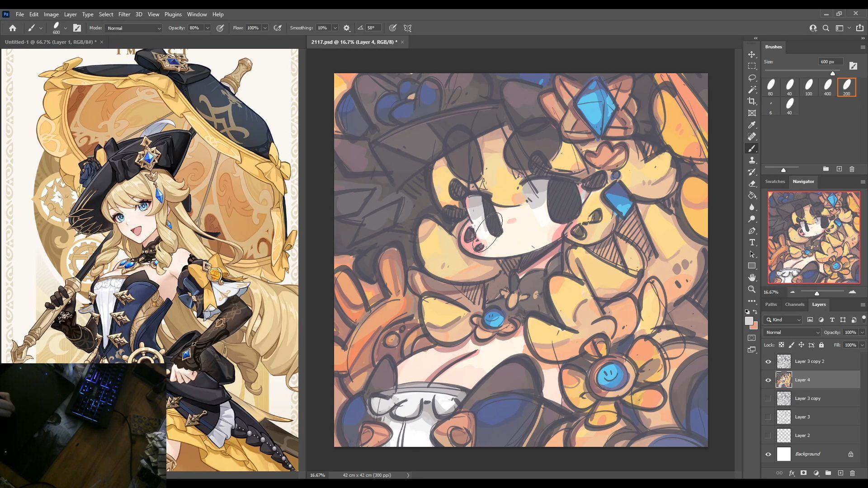Open brush smoothing options gear
Image resolution: width=868 pixels, height=488 pixels.
pyautogui.click(x=347, y=28)
